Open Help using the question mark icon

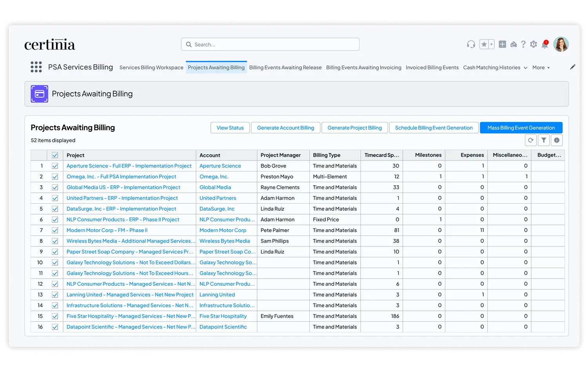pos(523,44)
